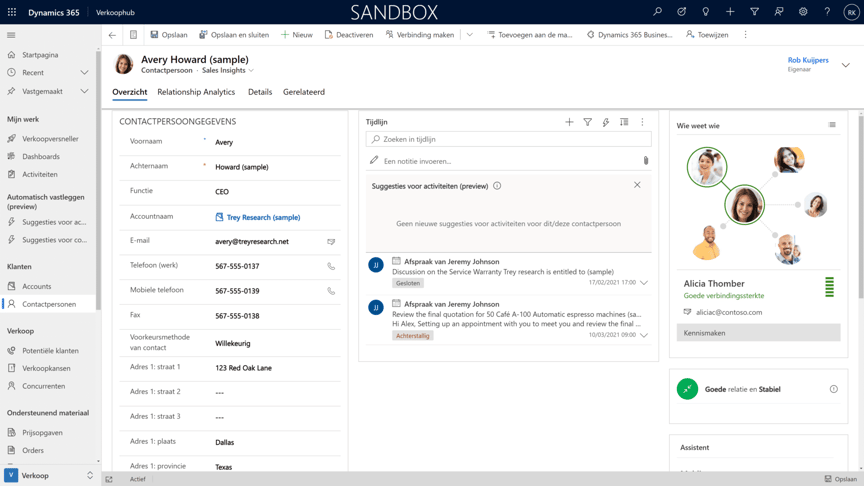This screenshot has width=864, height=486.
Task: Call work phone 567-555-0137 icon
Action: click(x=331, y=266)
